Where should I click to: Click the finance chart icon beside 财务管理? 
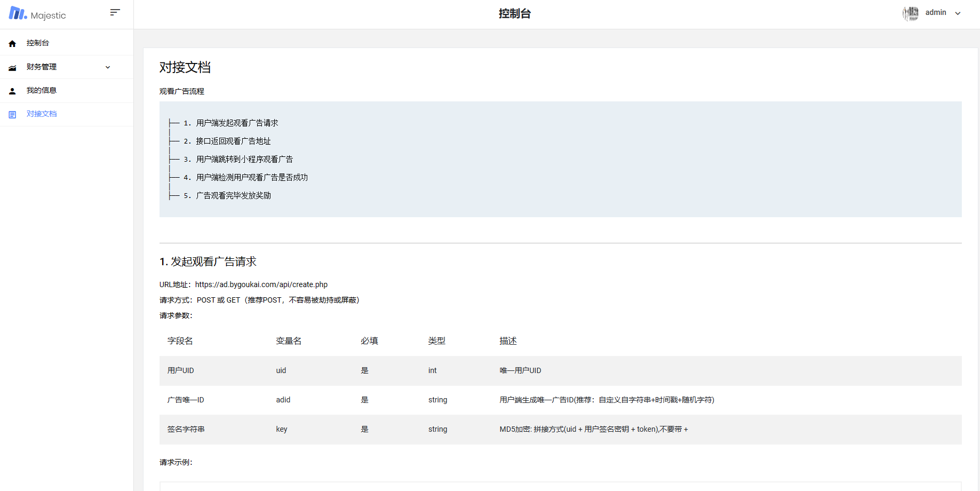pyautogui.click(x=12, y=68)
